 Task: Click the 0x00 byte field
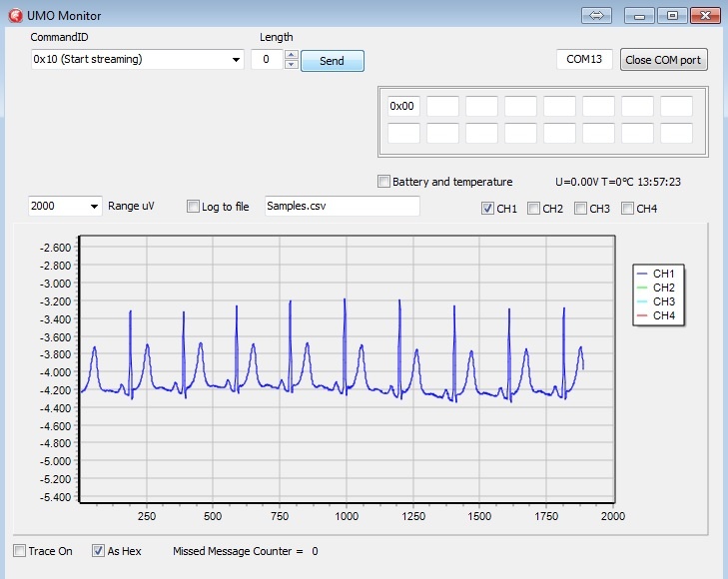pyautogui.click(x=403, y=106)
